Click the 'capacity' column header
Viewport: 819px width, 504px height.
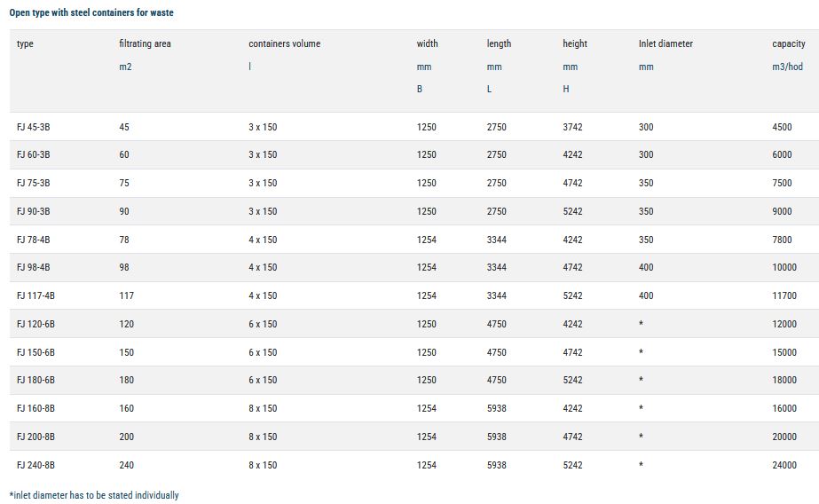[x=788, y=43]
